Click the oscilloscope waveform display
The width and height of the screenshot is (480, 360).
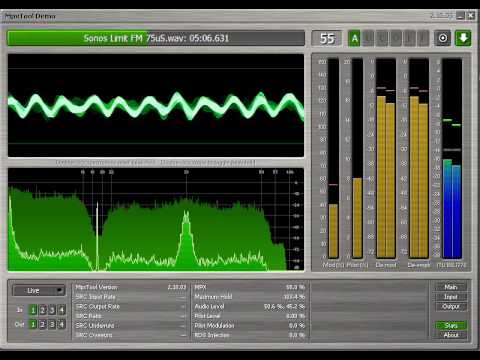[156, 105]
